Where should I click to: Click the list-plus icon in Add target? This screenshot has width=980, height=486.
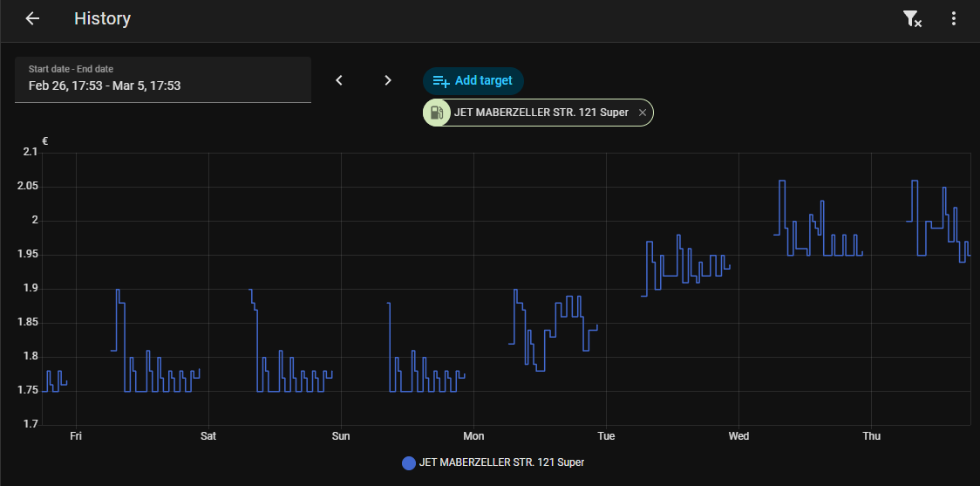pos(441,81)
